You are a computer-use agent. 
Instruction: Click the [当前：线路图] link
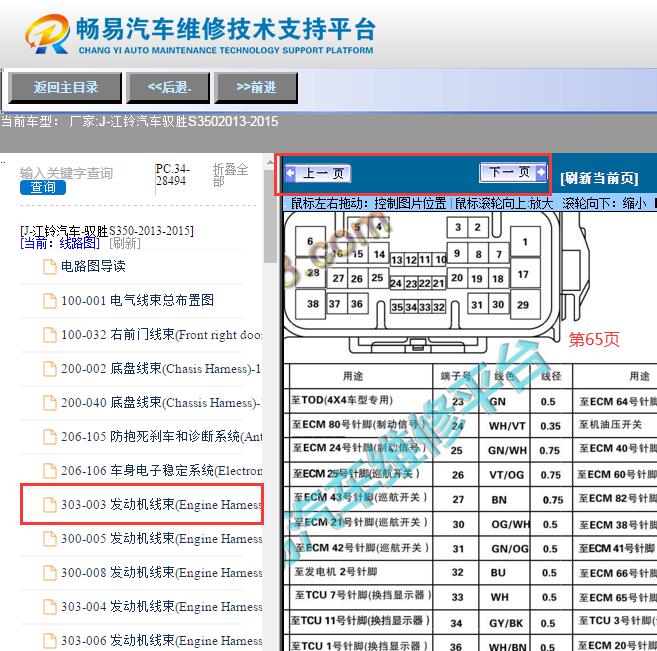coord(60,243)
